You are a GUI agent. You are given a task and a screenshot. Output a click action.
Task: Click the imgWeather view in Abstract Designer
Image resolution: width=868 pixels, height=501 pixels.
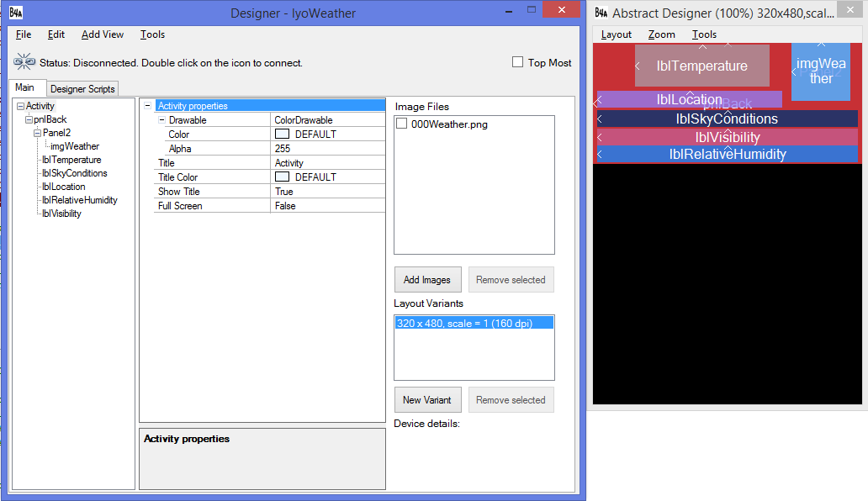click(821, 71)
